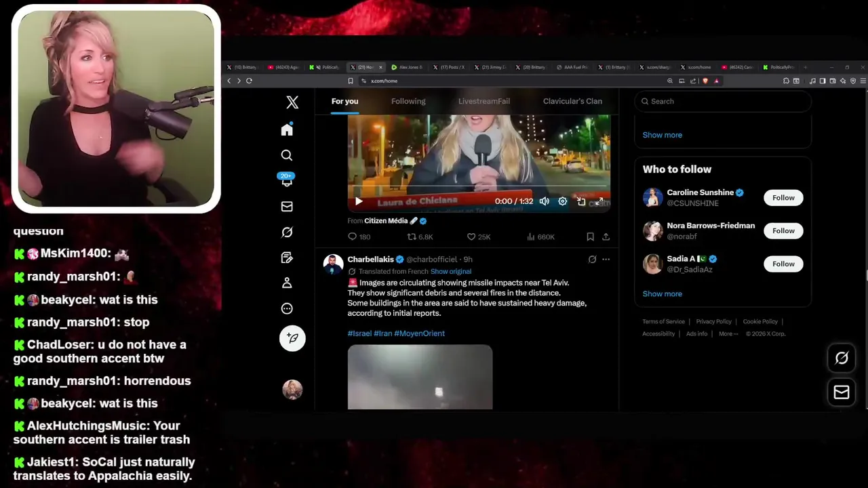The width and height of the screenshot is (868, 488).
Task: Expand the video to fullscreen
Action: [599, 201]
